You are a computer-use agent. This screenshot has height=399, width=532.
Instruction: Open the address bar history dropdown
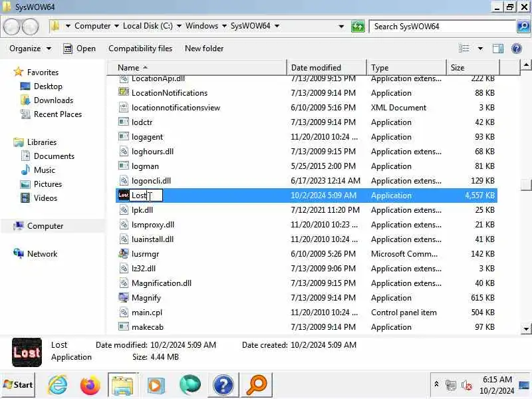(x=341, y=26)
